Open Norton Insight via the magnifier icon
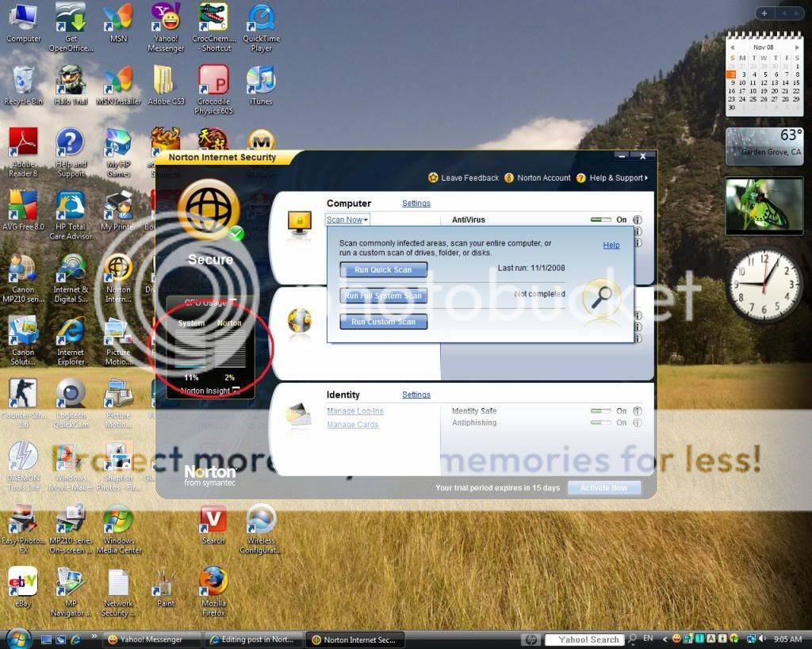812x649 pixels. pyautogui.click(x=602, y=295)
